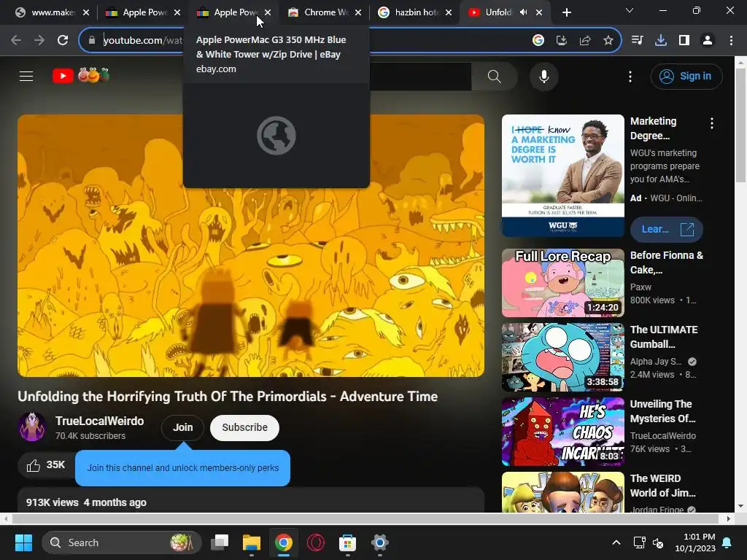
Task: Join the TrueLocalWeirdo channel membership
Action: tap(182, 427)
